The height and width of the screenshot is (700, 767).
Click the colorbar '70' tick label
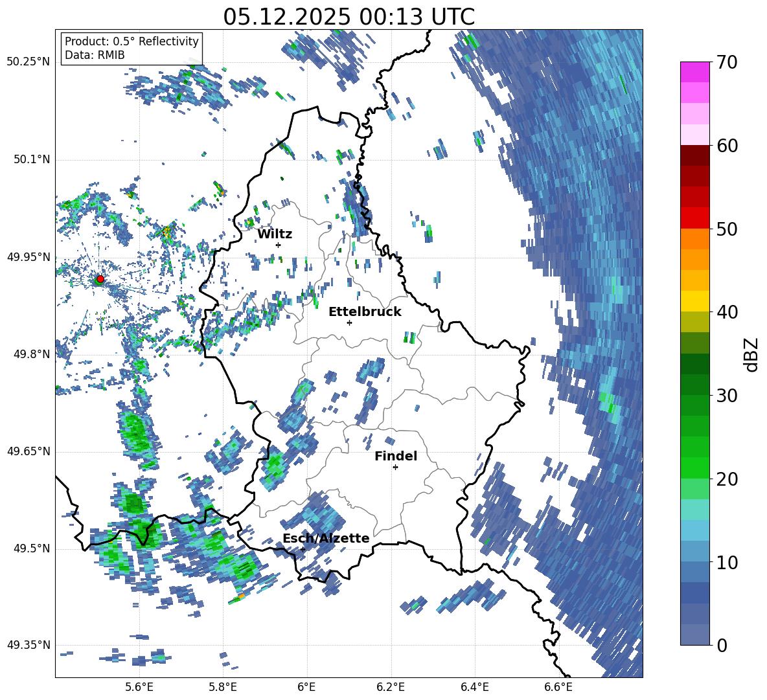(727, 63)
